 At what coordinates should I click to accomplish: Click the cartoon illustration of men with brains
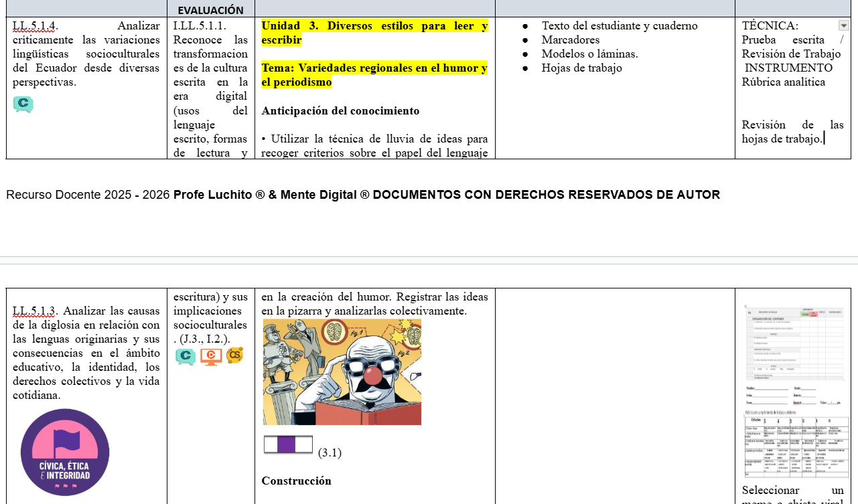[342, 372]
